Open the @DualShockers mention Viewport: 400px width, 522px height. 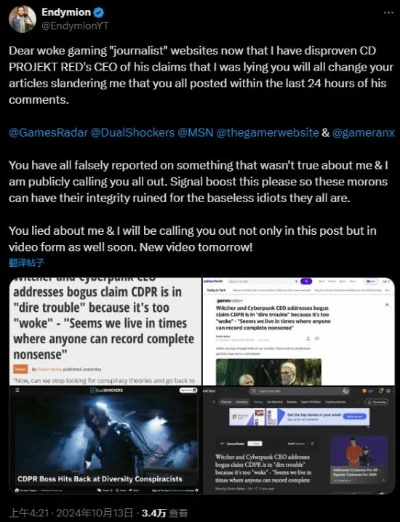click(133, 133)
